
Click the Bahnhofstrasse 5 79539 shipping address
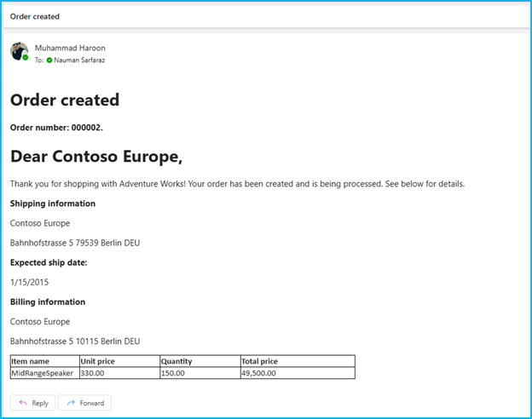pos(75,243)
